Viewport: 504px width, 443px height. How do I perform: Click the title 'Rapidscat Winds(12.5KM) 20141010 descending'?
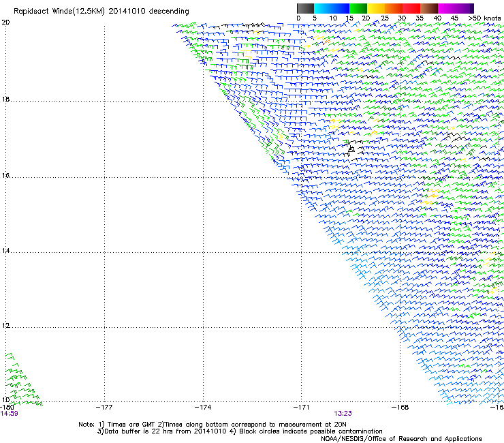click(101, 12)
